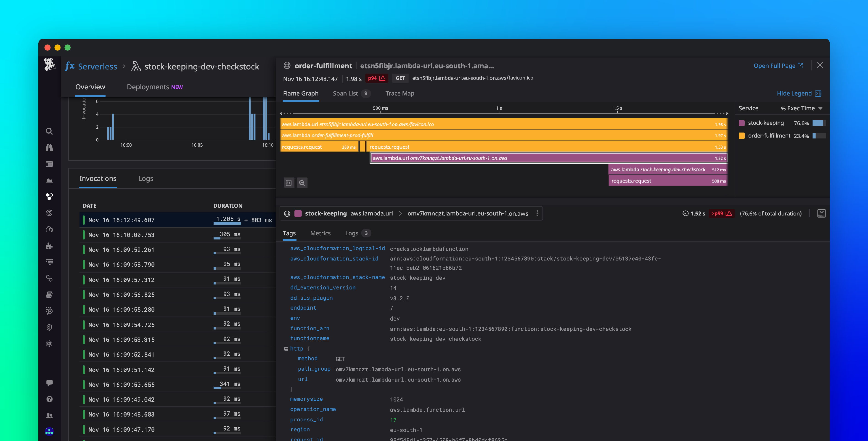Open the Dashboards icon in the sidebar
This screenshot has width=868, height=441.
click(49, 180)
